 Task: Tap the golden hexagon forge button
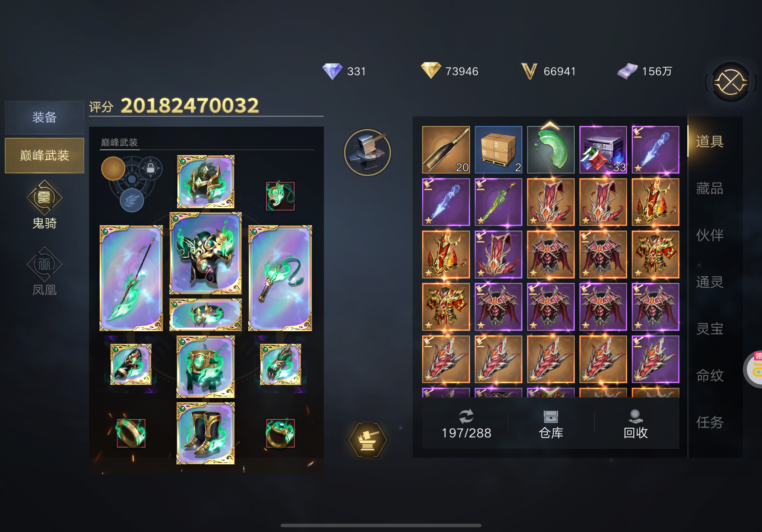click(x=367, y=440)
